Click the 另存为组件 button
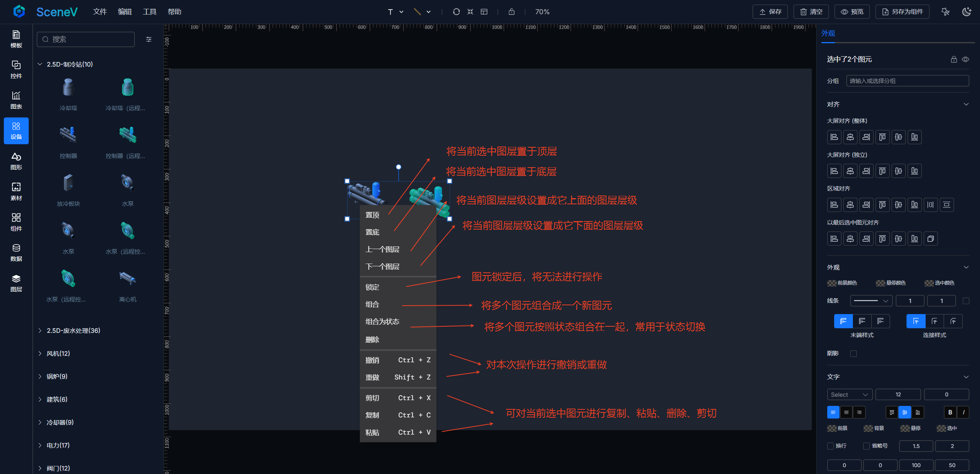Image resolution: width=980 pixels, height=474 pixels. pos(903,12)
